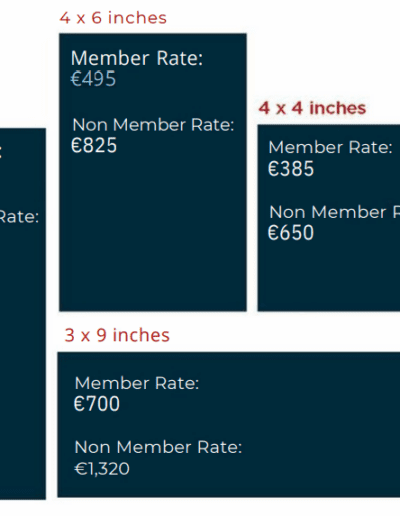Select the partially visible left ad box
Screen dimensions: 400x516
pos(23,314)
